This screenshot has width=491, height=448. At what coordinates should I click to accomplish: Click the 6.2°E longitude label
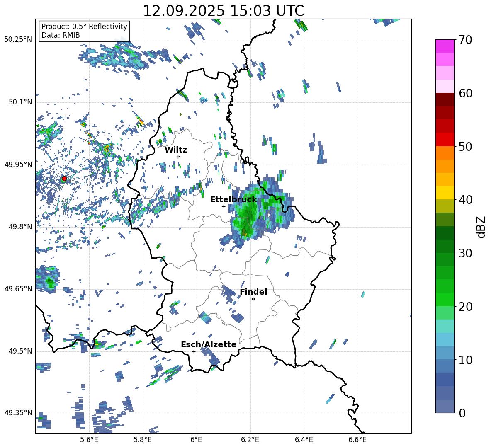point(250,440)
